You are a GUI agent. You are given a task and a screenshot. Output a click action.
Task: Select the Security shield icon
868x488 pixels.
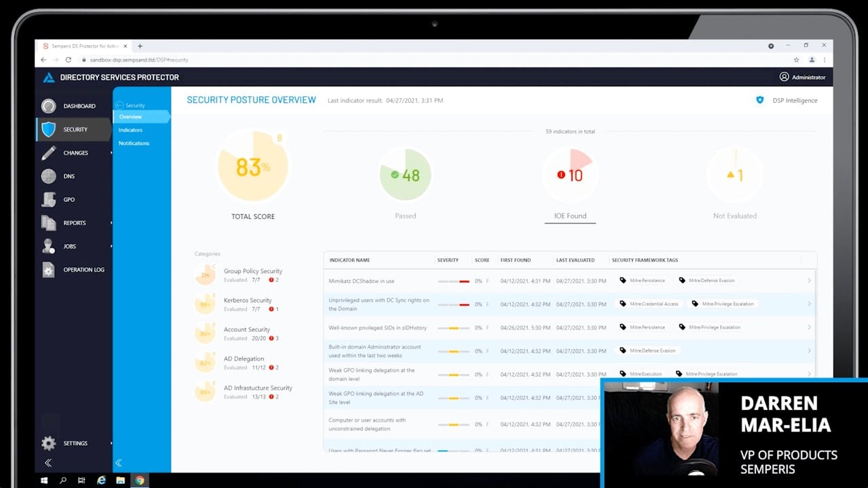[x=48, y=129]
